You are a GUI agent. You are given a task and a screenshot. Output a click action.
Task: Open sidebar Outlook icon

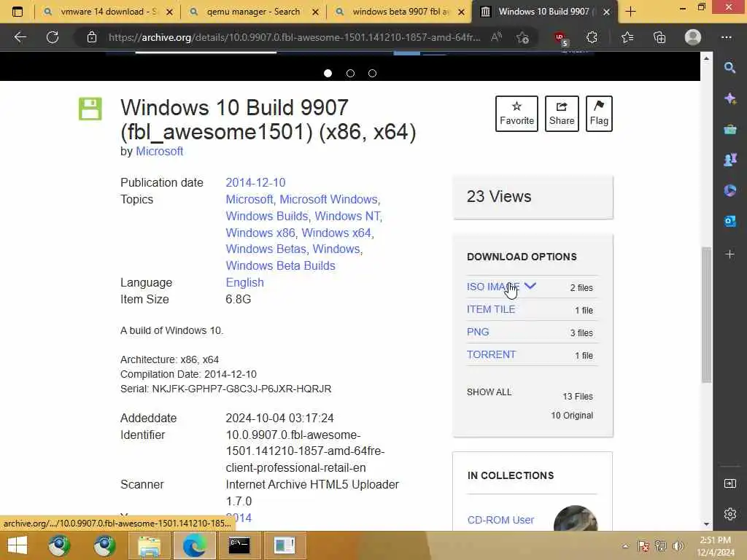729,221
